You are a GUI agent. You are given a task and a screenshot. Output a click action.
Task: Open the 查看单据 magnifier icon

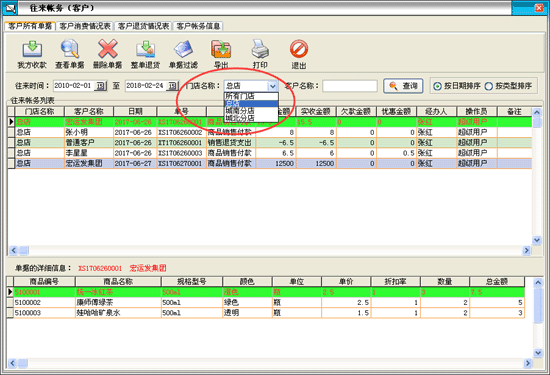[x=70, y=49]
